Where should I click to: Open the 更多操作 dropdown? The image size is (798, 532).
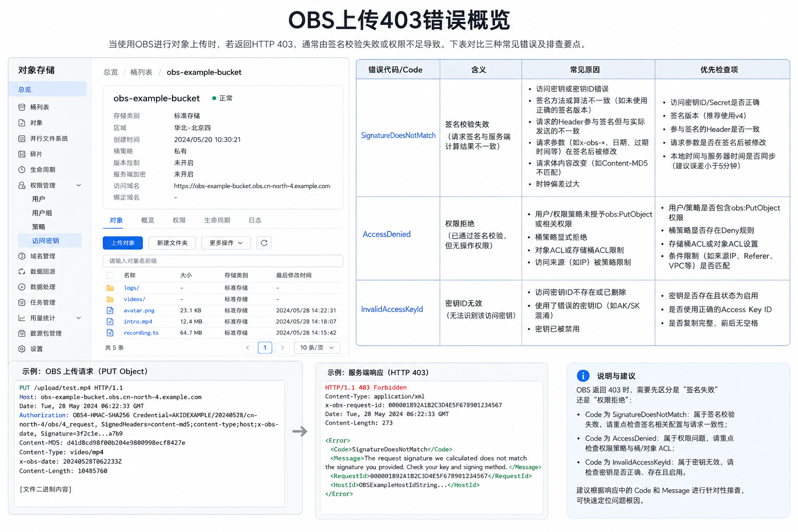(x=226, y=243)
